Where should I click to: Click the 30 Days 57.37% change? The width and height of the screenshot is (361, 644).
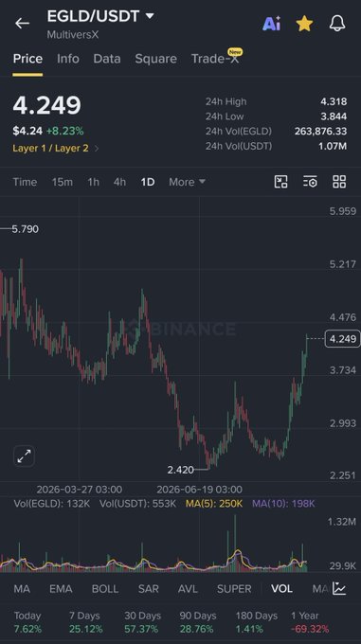142,622
